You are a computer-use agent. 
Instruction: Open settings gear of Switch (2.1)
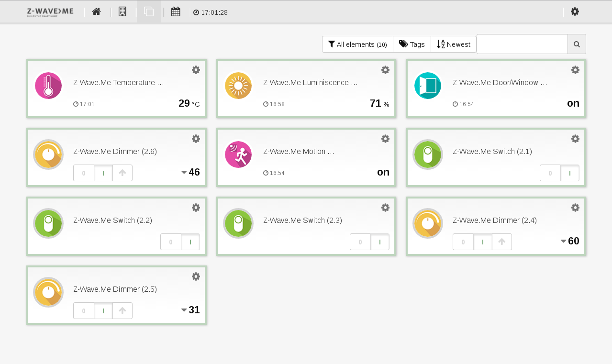[575, 139]
